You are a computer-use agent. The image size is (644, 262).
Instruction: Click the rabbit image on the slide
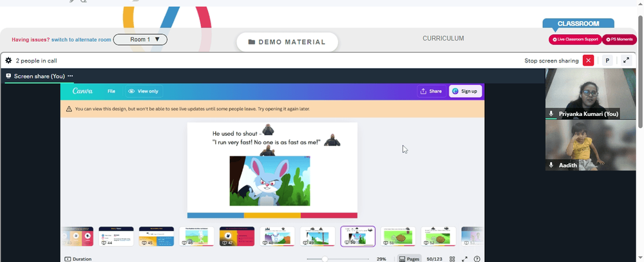(269, 181)
